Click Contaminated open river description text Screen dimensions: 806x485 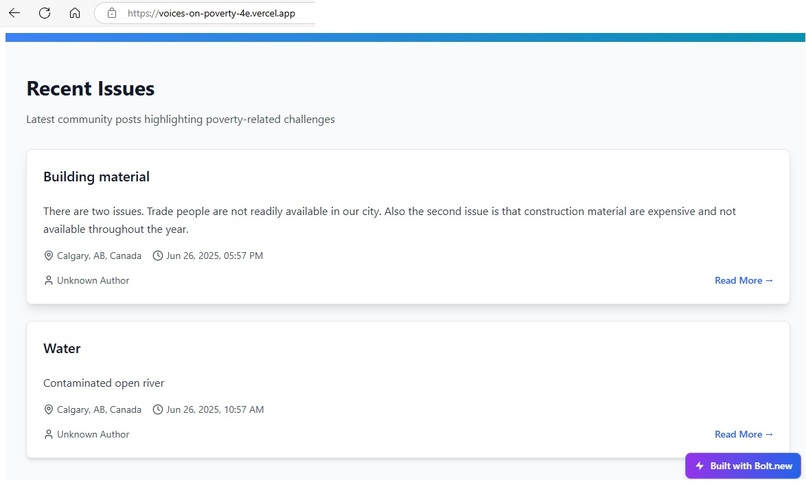point(103,383)
